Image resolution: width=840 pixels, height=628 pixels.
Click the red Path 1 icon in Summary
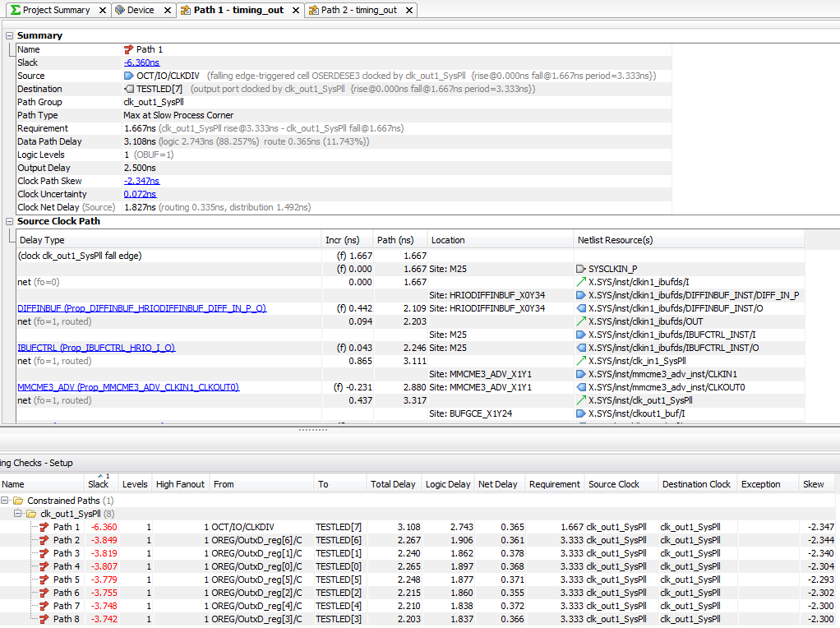[x=128, y=49]
